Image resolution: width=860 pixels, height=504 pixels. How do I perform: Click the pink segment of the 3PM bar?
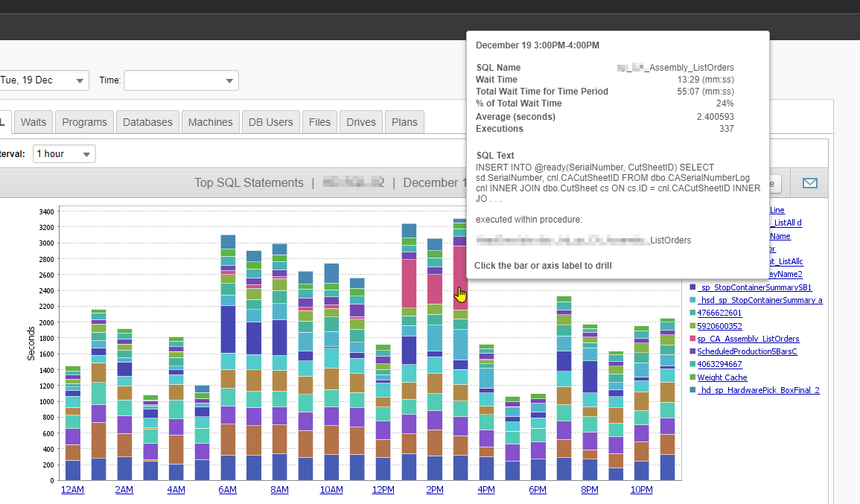click(461, 278)
